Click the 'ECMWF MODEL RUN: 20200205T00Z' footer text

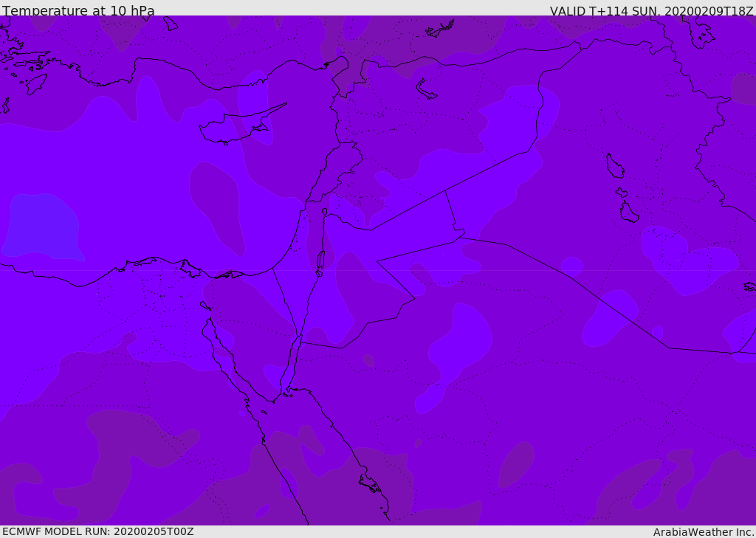[x=98, y=531]
